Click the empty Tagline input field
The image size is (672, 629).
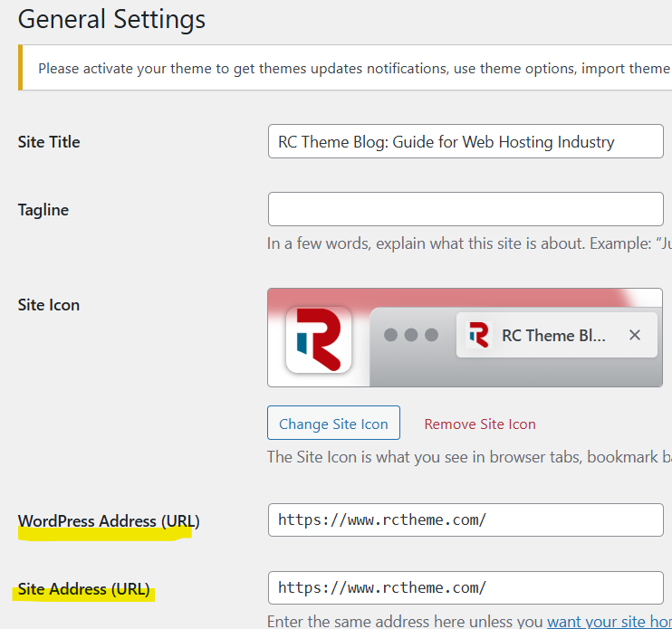[466, 209]
